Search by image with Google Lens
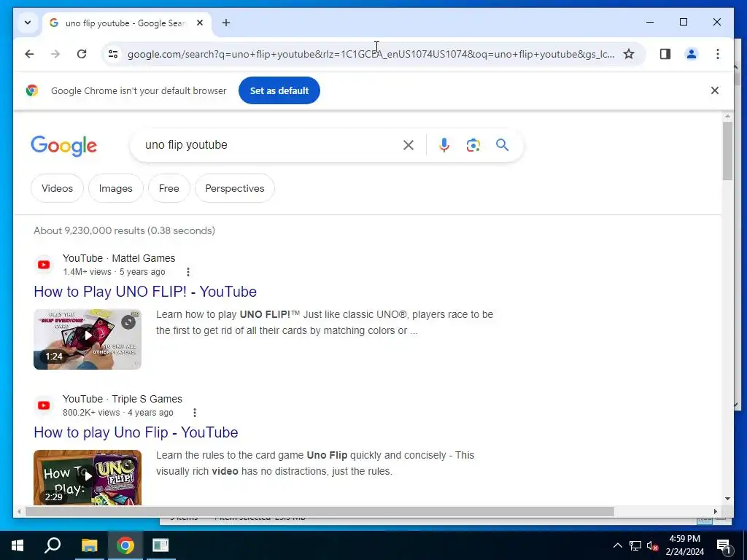 (473, 145)
